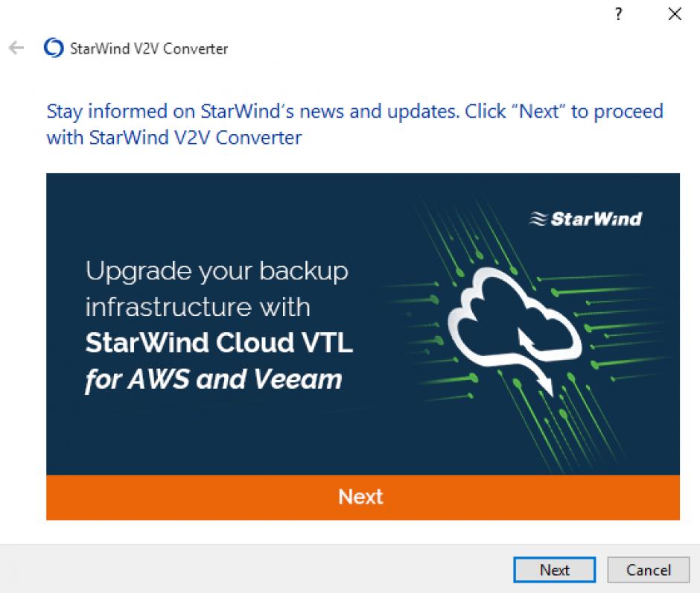Screen dimensions: 700x593
Task: Click the gray footer area left of Next
Action: click(x=253, y=570)
